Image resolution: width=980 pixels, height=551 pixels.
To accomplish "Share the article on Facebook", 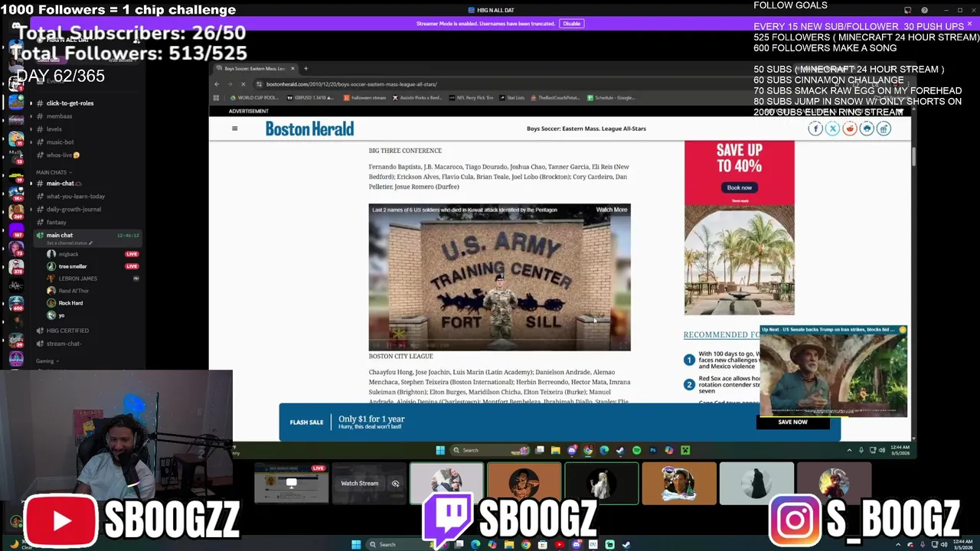I will [x=815, y=129].
